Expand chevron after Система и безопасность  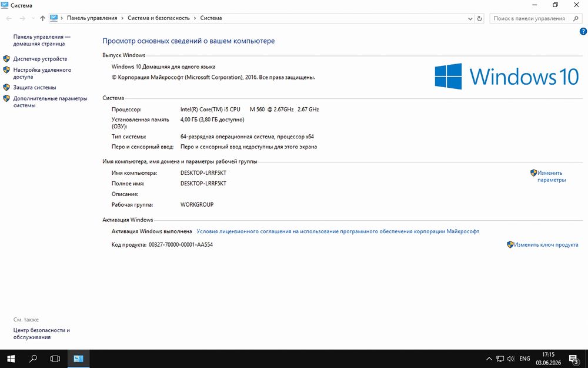tap(195, 18)
